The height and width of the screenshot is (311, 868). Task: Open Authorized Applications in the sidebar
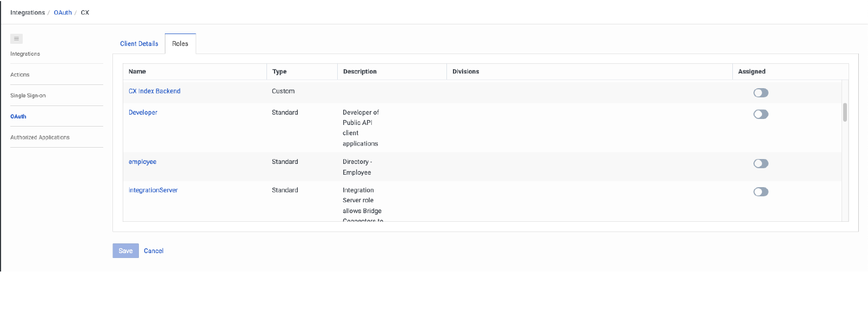pos(40,137)
